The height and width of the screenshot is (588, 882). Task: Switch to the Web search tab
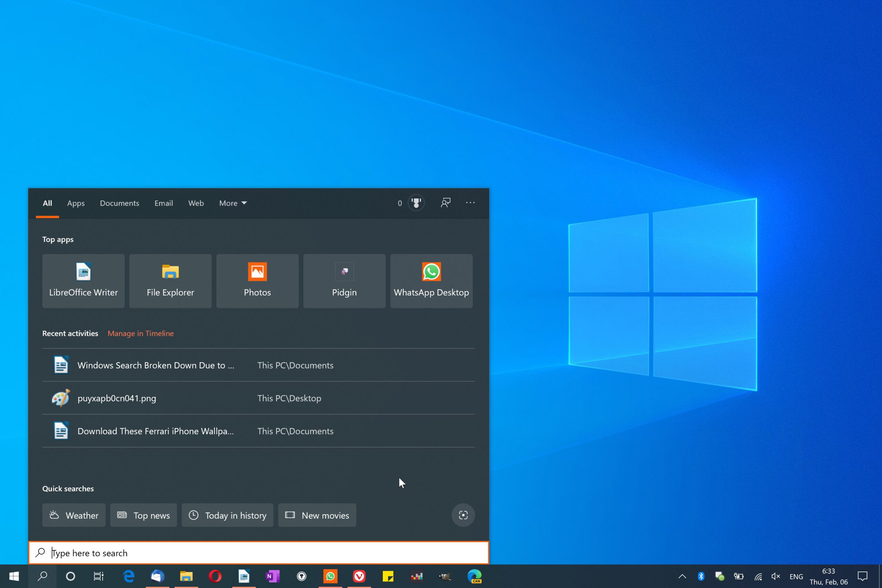(196, 203)
